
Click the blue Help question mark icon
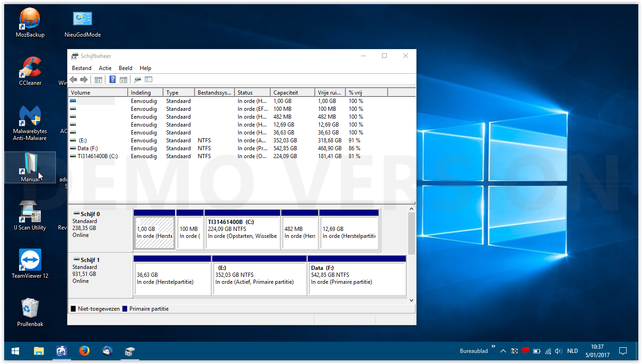click(x=112, y=80)
